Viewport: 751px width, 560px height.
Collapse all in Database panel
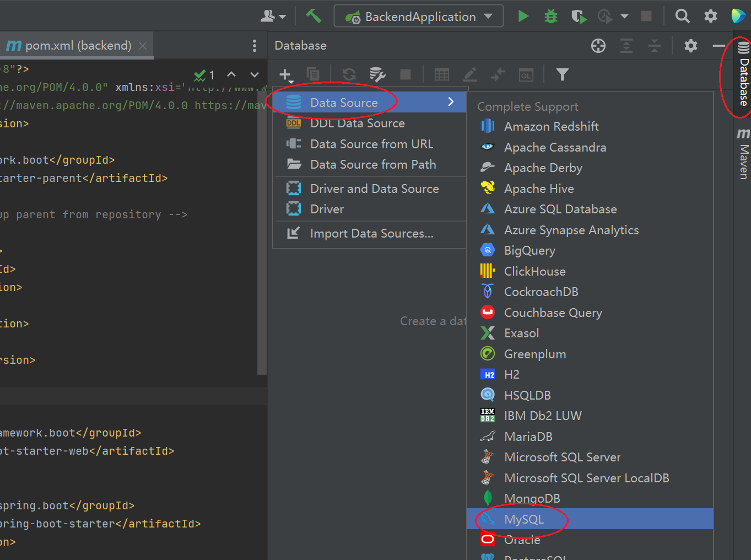click(655, 46)
